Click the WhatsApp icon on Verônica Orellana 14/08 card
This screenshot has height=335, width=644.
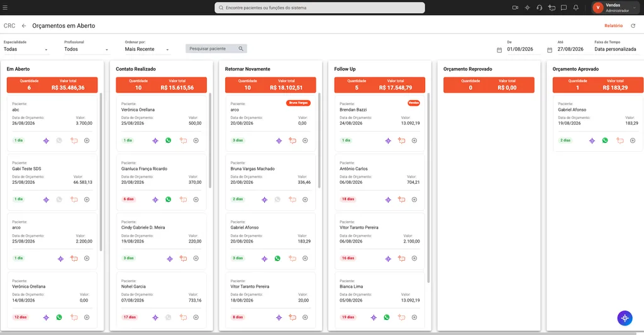[x=59, y=317]
